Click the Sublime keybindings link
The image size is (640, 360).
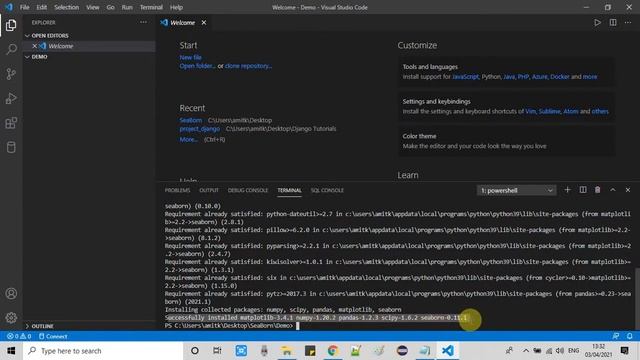549,111
